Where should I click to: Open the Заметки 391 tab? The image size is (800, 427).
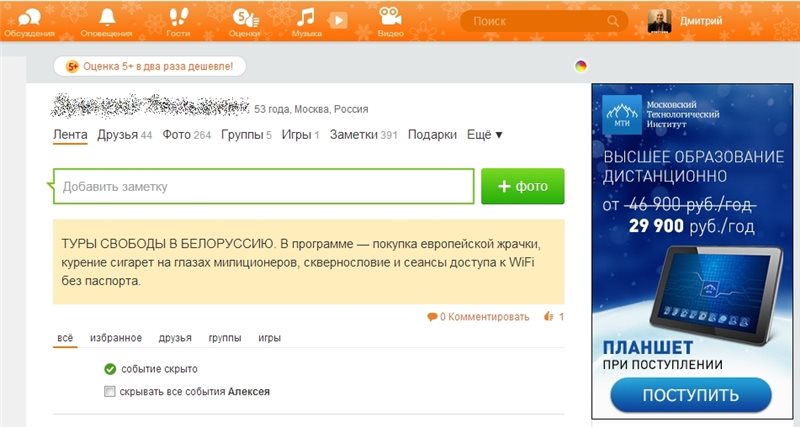[x=363, y=135]
